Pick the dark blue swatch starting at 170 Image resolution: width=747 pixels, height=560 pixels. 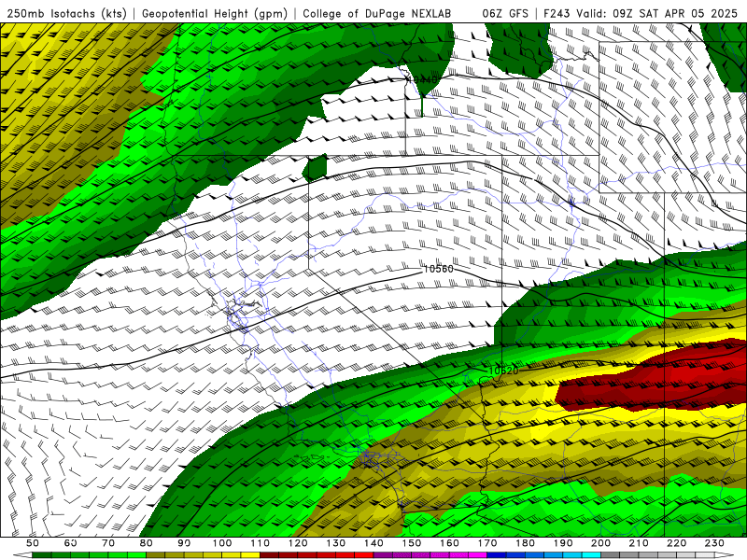[x=497, y=555]
